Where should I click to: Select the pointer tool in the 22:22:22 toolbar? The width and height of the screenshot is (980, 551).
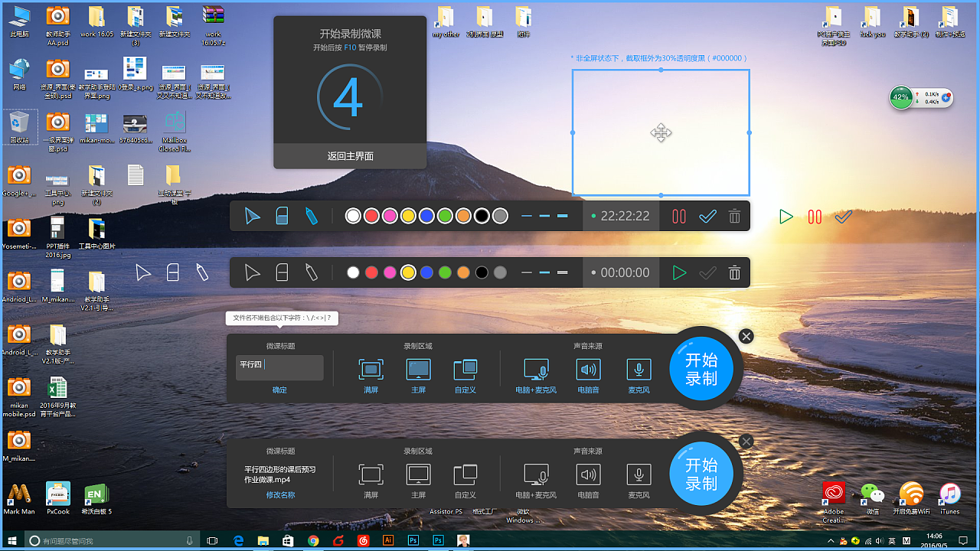(252, 217)
